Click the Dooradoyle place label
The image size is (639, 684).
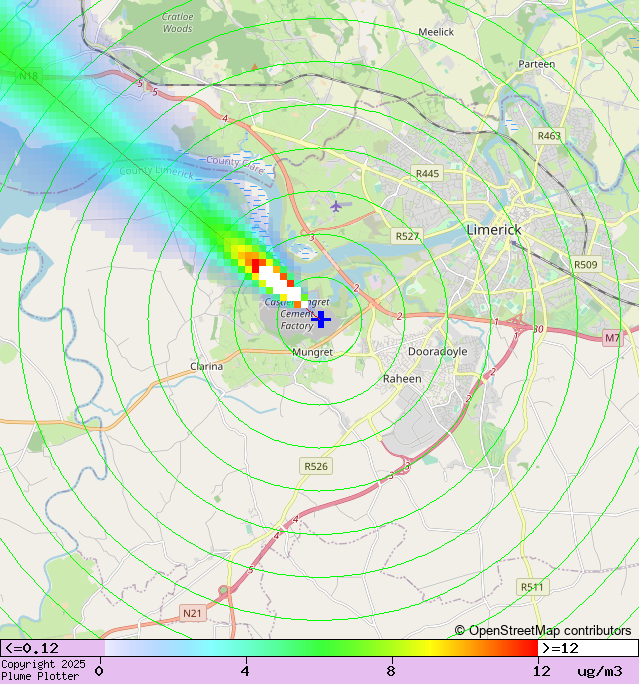click(437, 352)
